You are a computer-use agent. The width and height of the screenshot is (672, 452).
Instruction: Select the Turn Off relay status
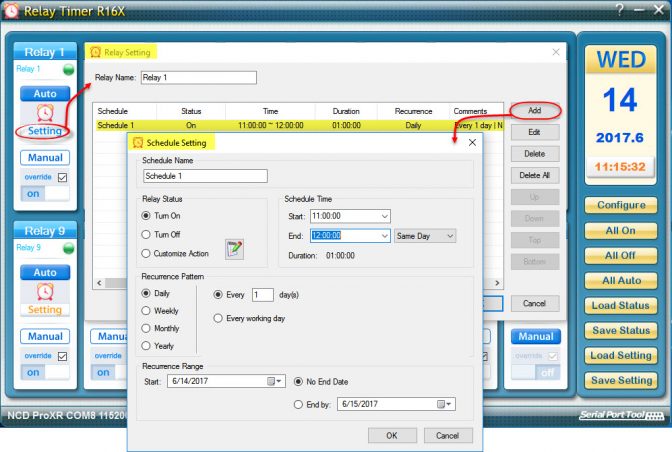[147, 234]
